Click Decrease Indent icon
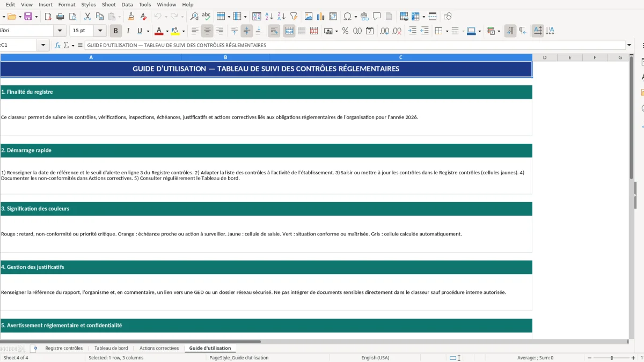644x362 pixels. pos(425,31)
